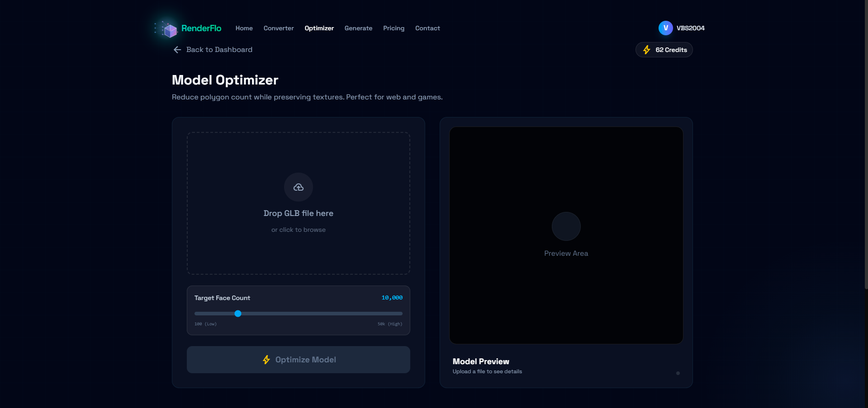
Task: Click the lightning icon beside 62 Credits
Action: [646, 50]
